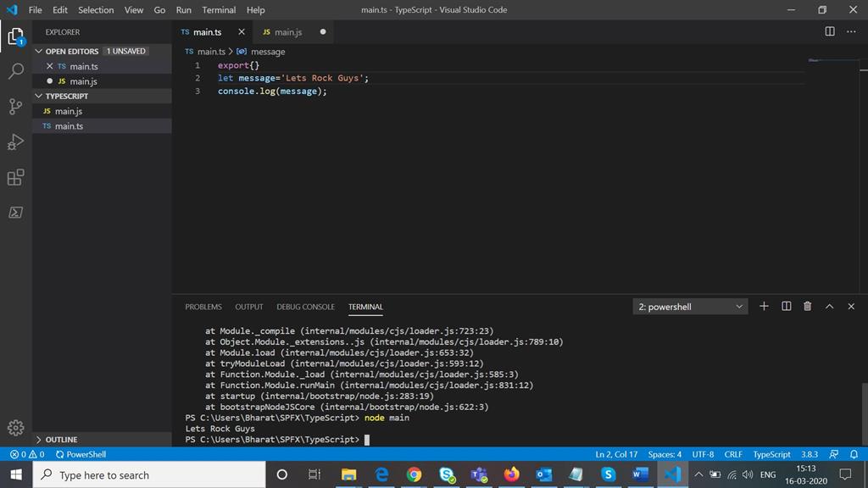Kill the terminal with trash icon
The image size is (868, 488).
pos(807,307)
